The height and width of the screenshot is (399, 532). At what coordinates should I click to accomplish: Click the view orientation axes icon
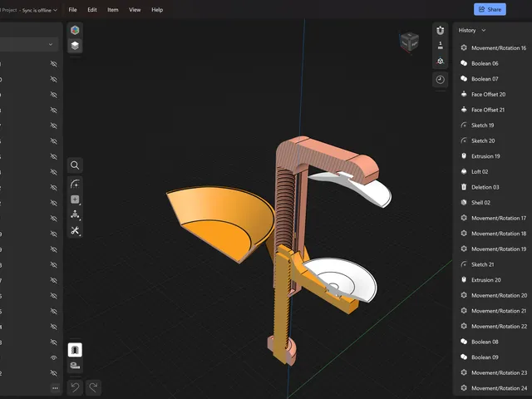point(440,61)
